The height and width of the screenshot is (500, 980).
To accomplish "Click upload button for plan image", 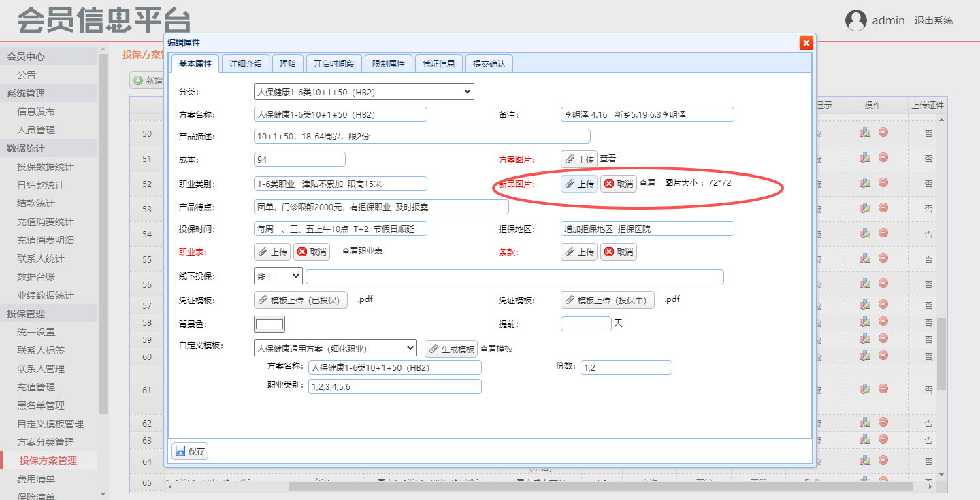I will 578,159.
